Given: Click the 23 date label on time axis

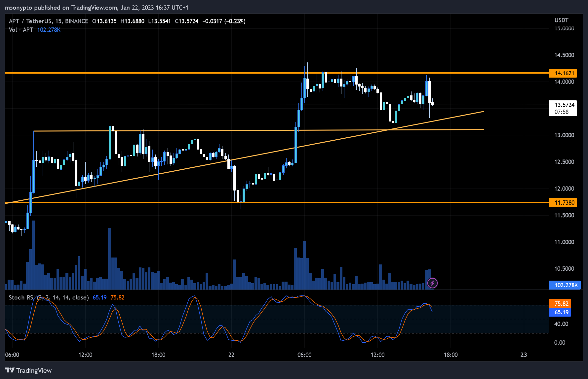Looking at the screenshot, I should [524, 355].
